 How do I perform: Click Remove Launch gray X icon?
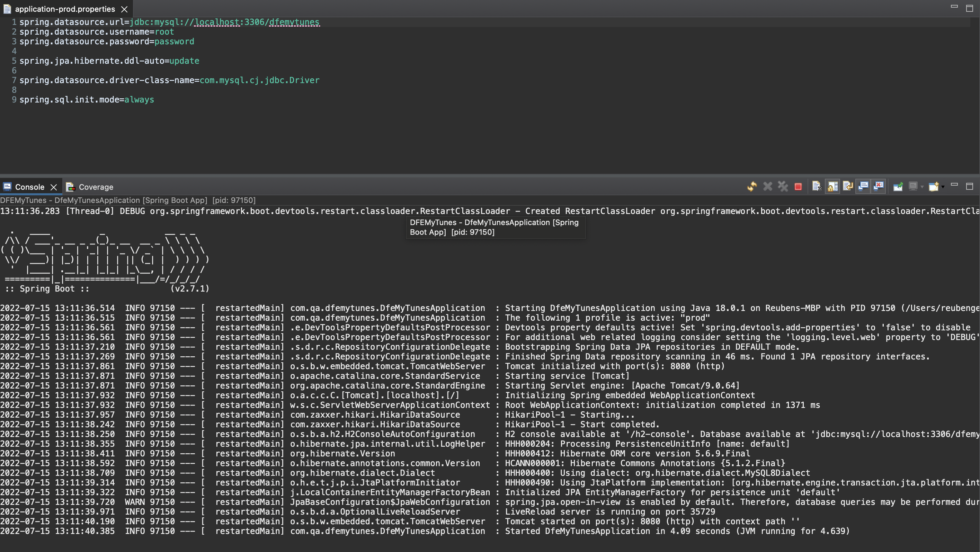click(767, 186)
